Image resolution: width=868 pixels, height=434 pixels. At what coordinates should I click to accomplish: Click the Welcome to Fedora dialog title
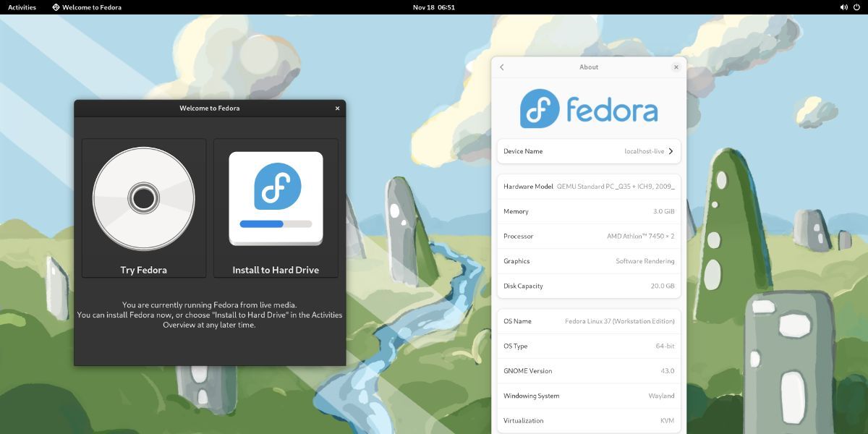[210, 109]
